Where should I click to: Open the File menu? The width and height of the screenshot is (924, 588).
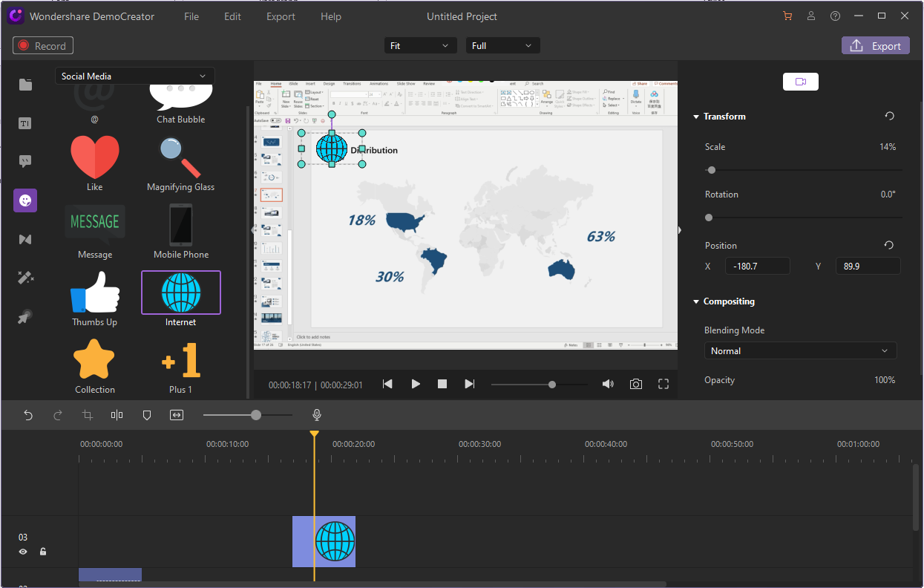(x=191, y=16)
